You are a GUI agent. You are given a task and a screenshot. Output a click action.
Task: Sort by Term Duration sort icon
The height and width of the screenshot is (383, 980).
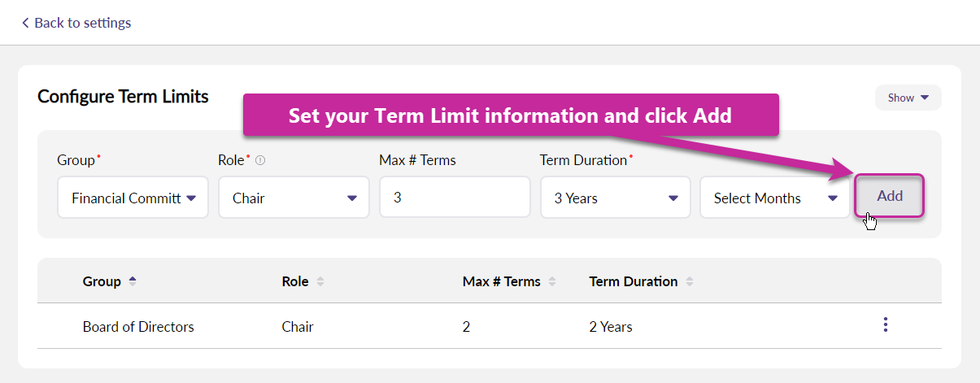[690, 281]
